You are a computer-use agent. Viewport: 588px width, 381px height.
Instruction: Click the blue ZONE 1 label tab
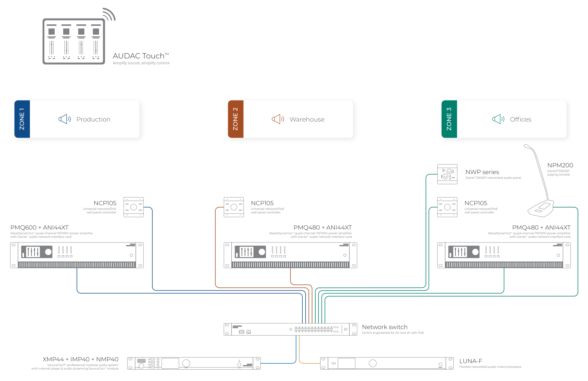coord(22,119)
